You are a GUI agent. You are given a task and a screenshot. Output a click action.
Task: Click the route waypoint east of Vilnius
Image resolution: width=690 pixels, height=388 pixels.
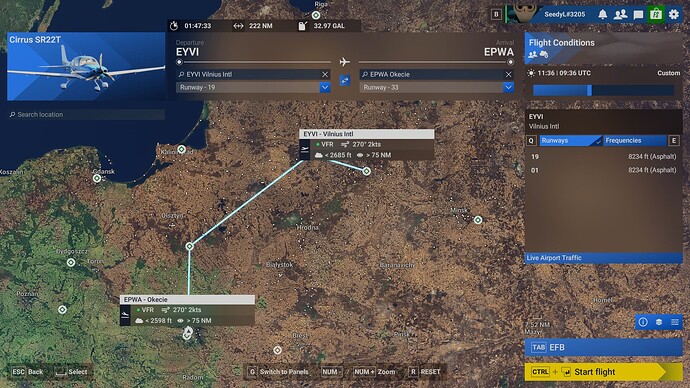tap(366, 171)
